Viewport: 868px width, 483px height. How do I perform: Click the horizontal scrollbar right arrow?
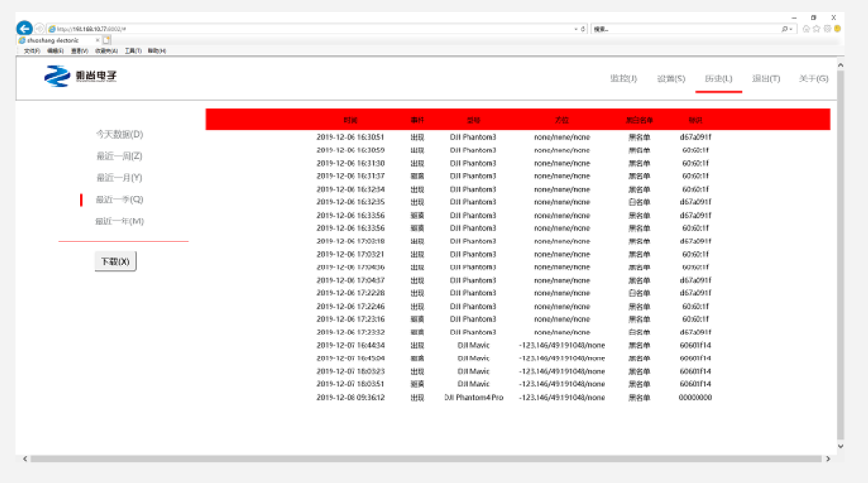click(828, 459)
